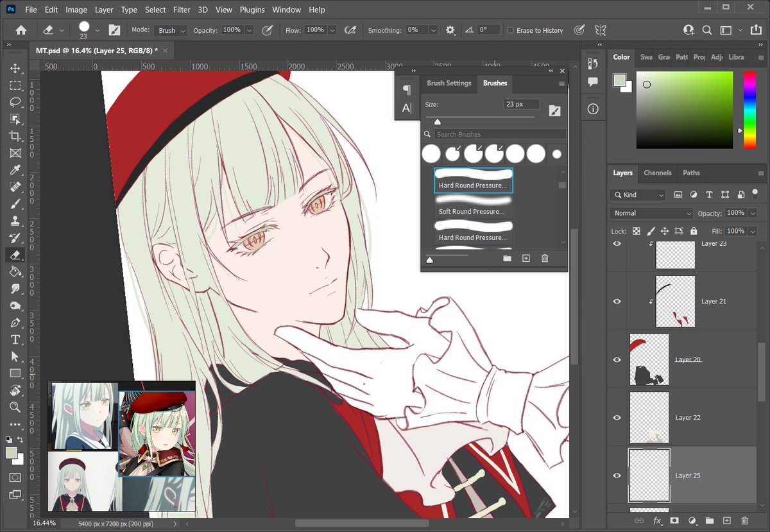
Task: Select the Brush tool
Action: [15, 204]
